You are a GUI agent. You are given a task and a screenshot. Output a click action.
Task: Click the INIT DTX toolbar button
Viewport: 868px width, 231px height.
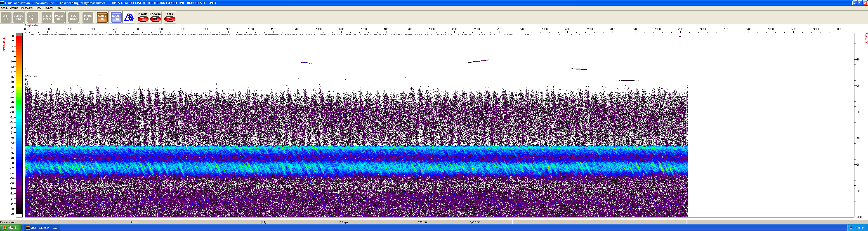point(6,18)
